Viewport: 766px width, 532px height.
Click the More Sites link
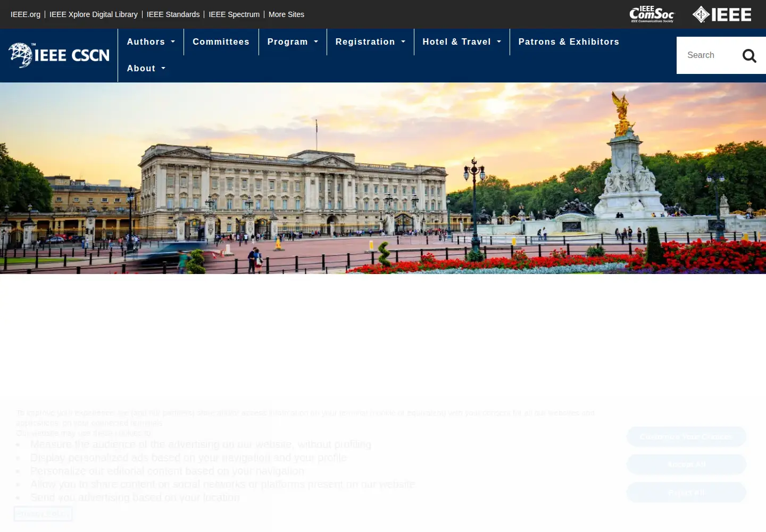pos(286,14)
